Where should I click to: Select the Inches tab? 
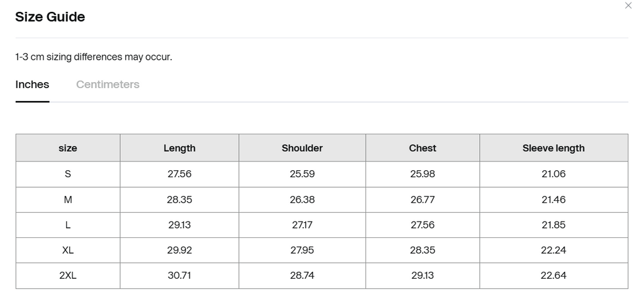32,84
